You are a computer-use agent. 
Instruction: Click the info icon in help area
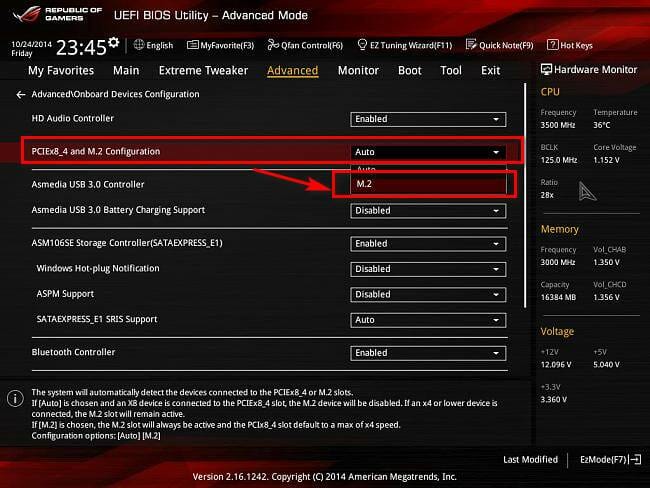point(15,398)
